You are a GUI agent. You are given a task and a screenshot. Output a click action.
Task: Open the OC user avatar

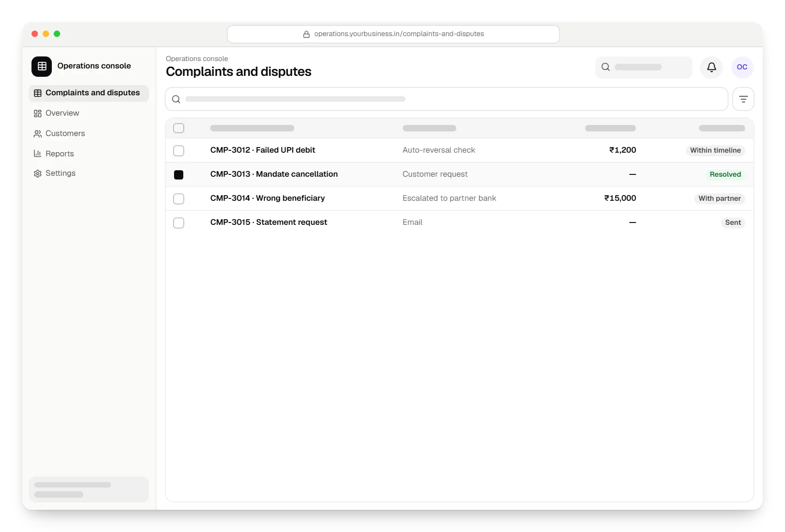click(742, 67)
